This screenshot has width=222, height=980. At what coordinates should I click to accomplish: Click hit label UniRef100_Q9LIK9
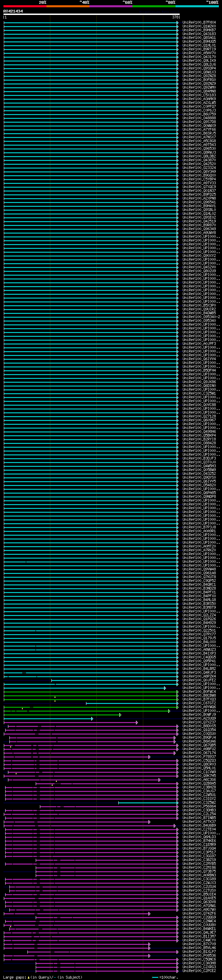[199, 60]
